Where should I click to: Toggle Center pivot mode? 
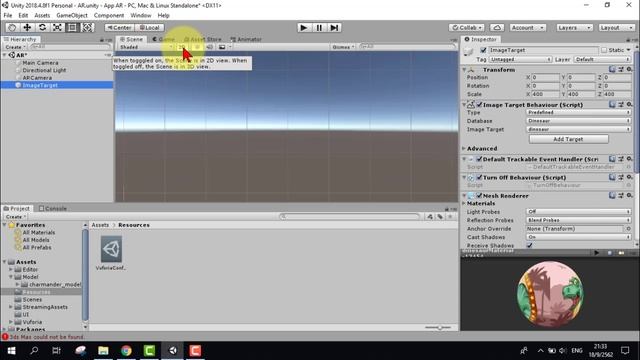click(x=119, y=27)
